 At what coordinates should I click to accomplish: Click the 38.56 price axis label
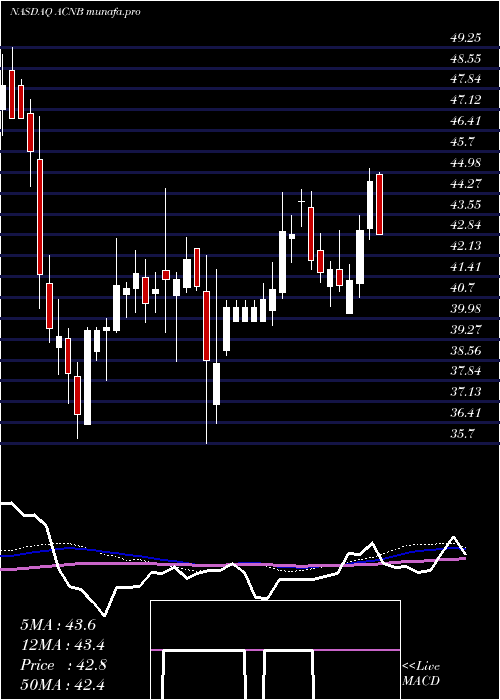tap(466, 350)
